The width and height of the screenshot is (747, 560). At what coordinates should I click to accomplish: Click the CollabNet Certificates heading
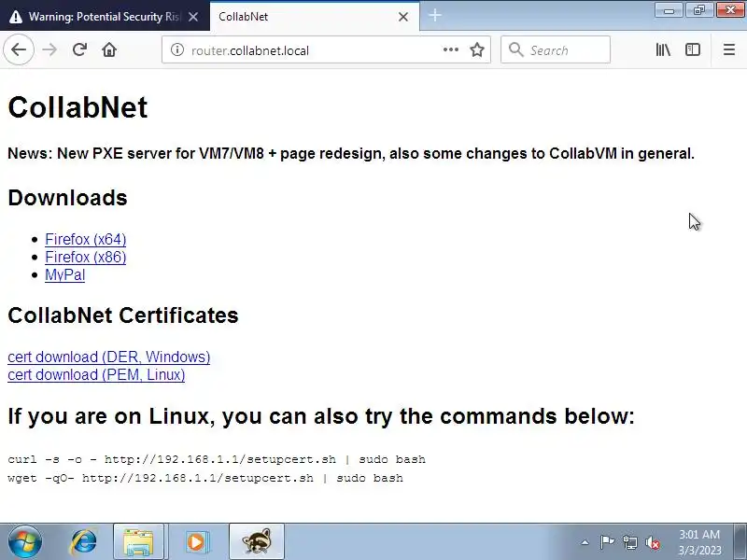pyautogui.click(x=123, y=315)
